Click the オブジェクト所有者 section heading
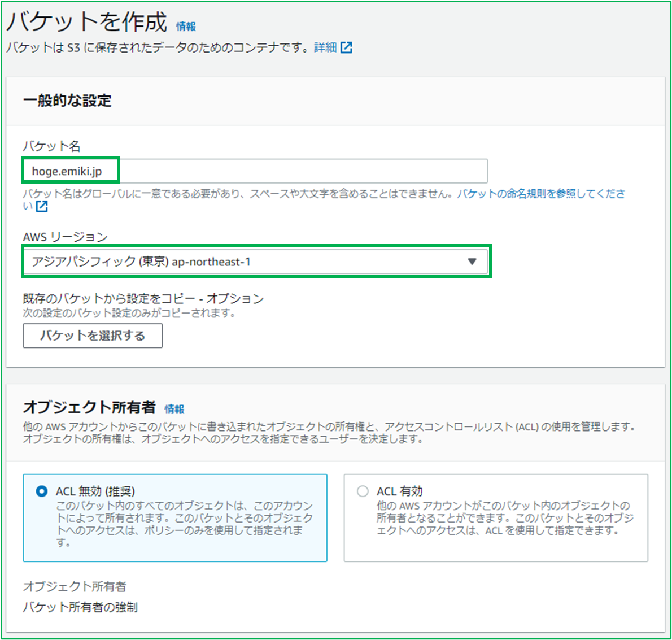Image resolution: width=672 pixels, height=640 pixels. (x=89, y=407)
